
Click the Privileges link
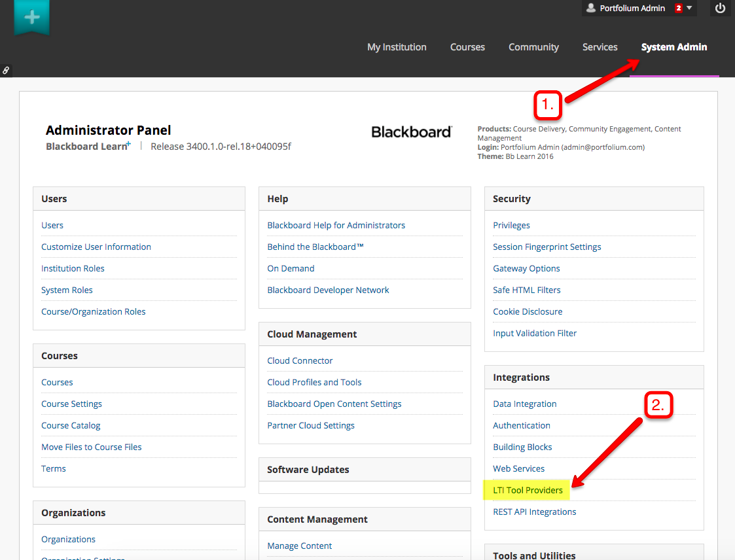(x=511, y=226)
